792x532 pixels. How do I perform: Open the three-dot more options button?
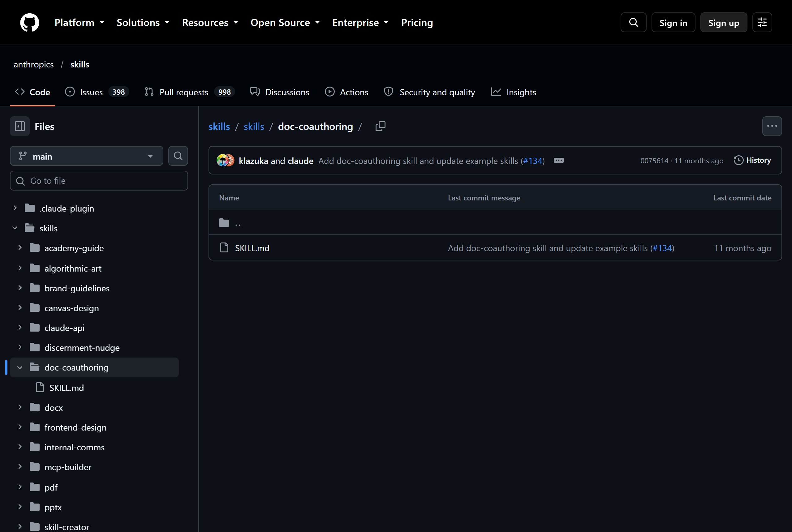pos(772,126)
